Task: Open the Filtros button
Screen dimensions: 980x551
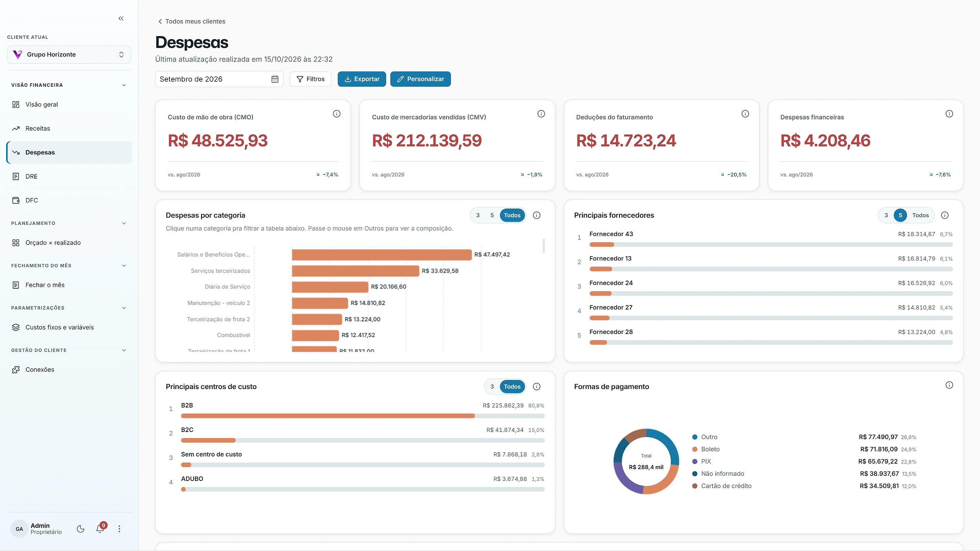Action: point(310,79)
